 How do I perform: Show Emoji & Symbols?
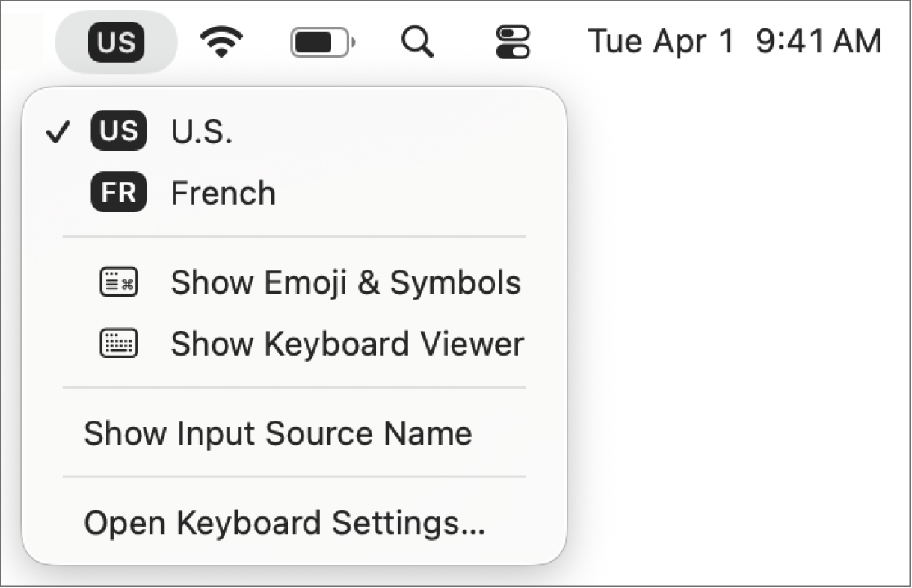pos(345,282)
